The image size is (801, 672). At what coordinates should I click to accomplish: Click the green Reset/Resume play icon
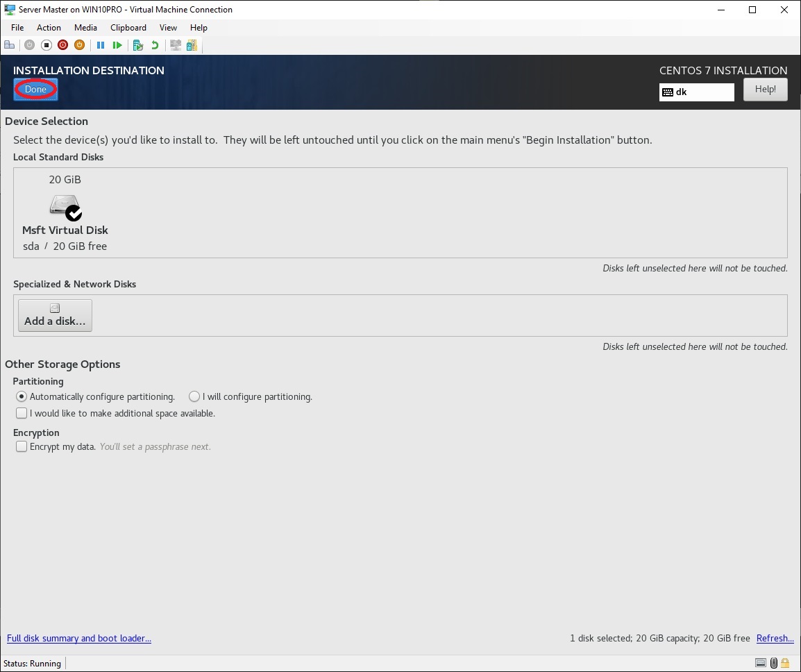pyautogui.click(x=117, y=45)
